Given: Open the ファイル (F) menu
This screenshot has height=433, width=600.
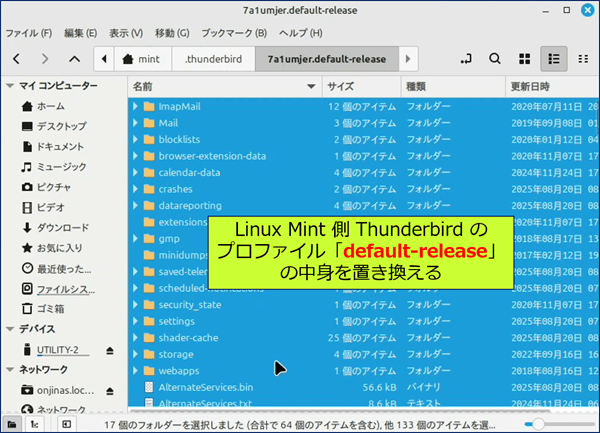Looking at the screenshot, I should 29,33.
